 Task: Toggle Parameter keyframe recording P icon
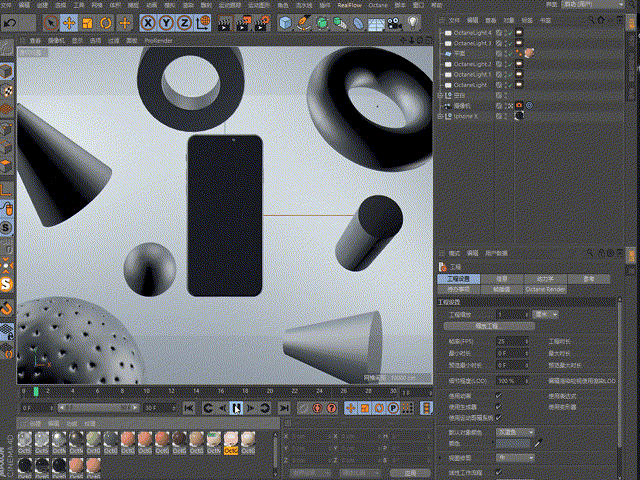[393, 408]
